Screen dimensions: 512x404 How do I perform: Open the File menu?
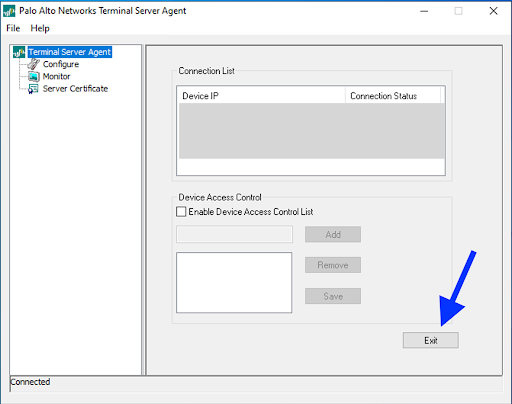tap(13, 28)
